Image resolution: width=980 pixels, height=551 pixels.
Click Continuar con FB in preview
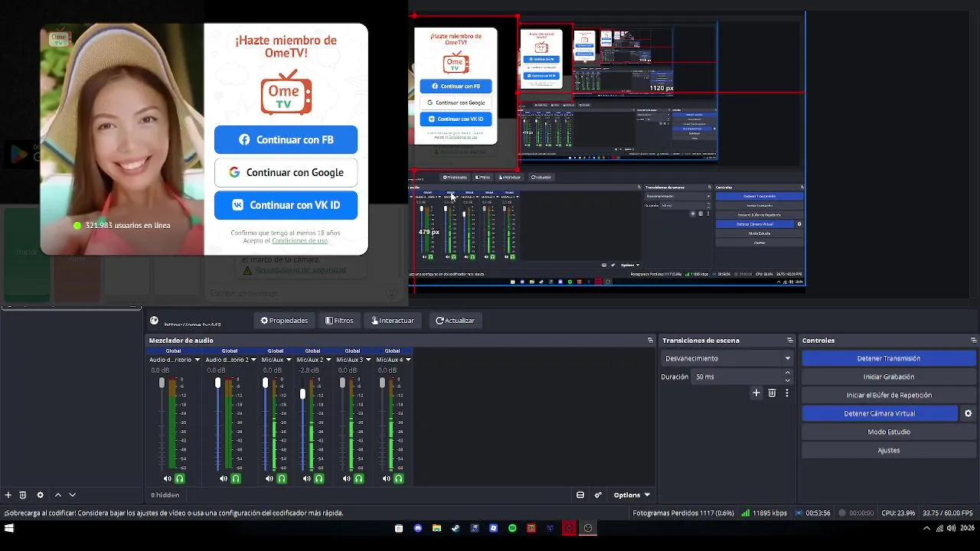click(286, 140)
